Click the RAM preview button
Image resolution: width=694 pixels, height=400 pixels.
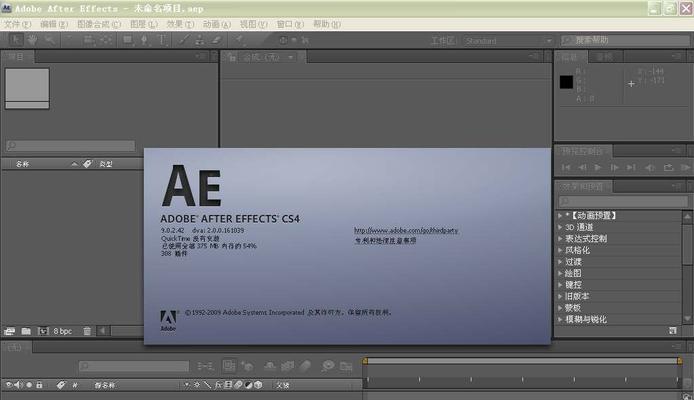(686, 167)
